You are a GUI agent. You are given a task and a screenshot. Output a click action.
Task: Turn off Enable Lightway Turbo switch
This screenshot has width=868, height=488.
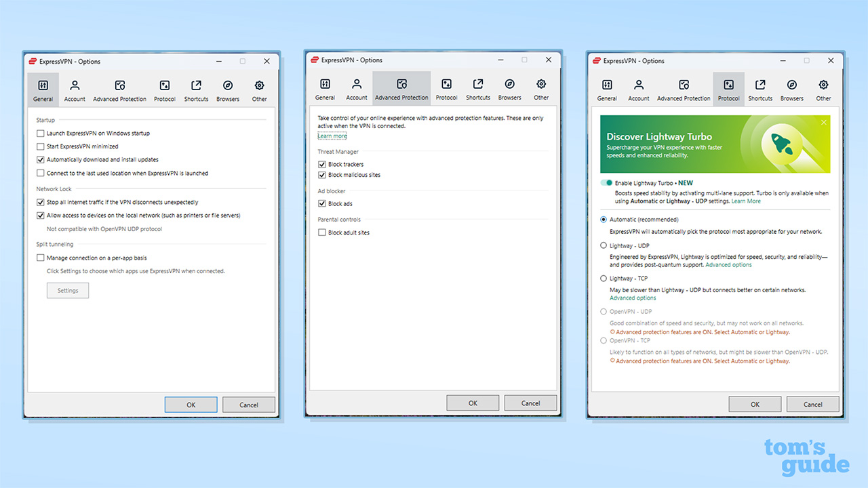(x=606, y=183)
